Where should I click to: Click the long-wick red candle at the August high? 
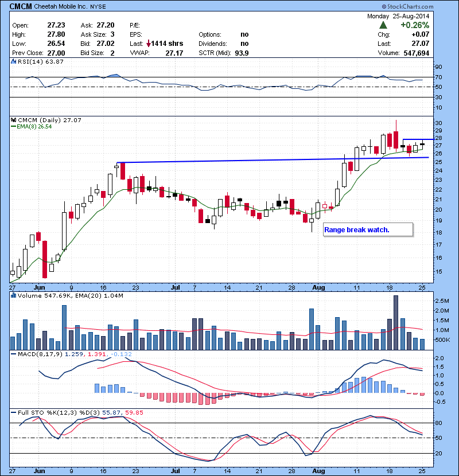point(396,136)
